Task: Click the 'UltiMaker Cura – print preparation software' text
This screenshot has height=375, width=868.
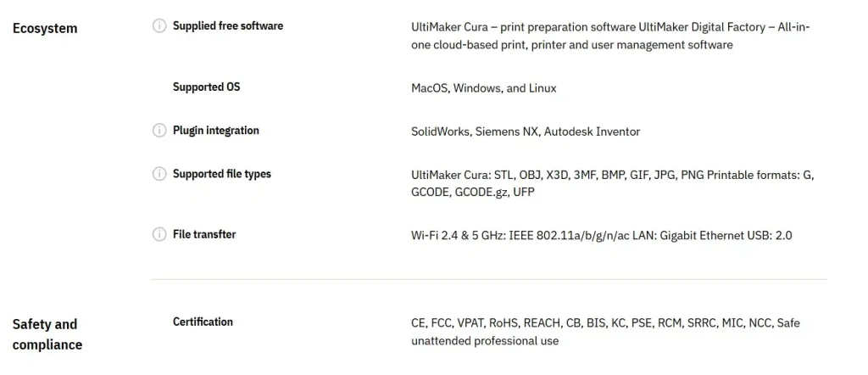Action: coord(523,27)
